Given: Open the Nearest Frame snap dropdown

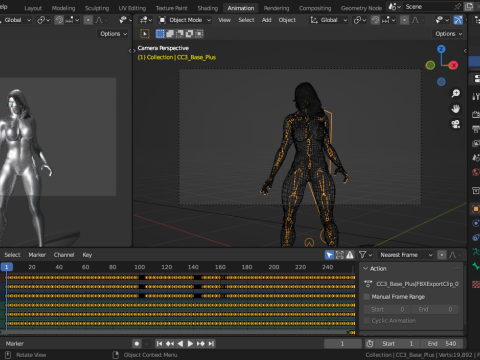Looking at the screenshot, I should point(406,255).
